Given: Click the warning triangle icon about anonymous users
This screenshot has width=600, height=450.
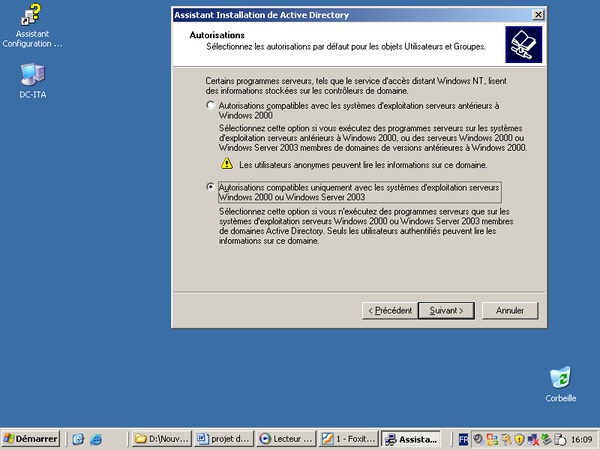Looking at the screenshot, I should (x=227, y=164).
